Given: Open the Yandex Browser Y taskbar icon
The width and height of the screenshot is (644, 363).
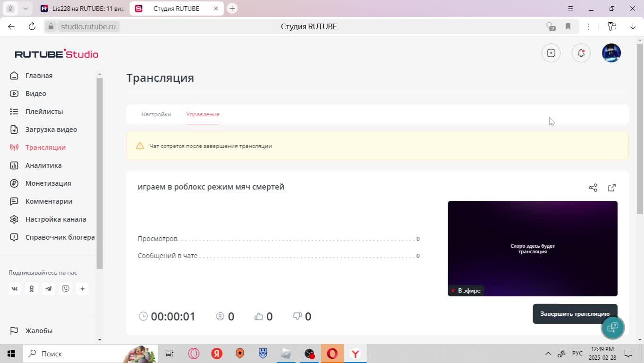Looking at the screenshot, I should click(355, 354).
